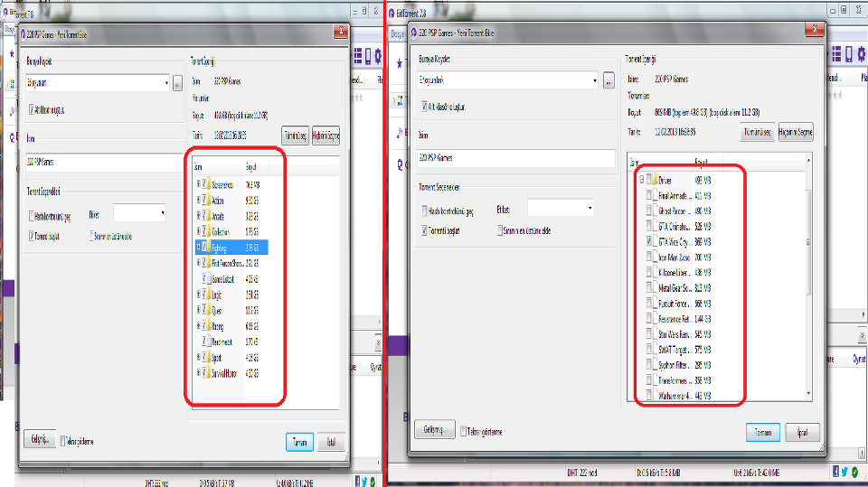Open the save location dropdown in left dialog
868x487 pixels.
coord(166,83)
